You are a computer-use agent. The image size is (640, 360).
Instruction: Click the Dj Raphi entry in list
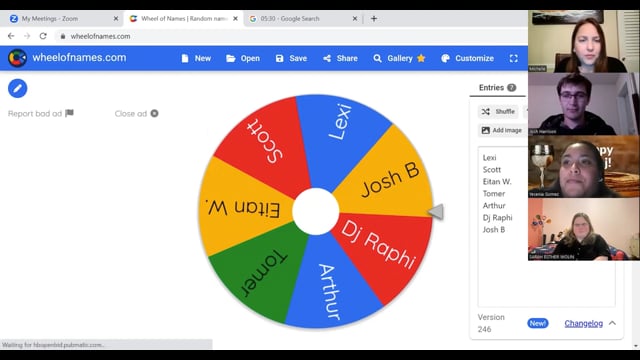pos(497,218)
